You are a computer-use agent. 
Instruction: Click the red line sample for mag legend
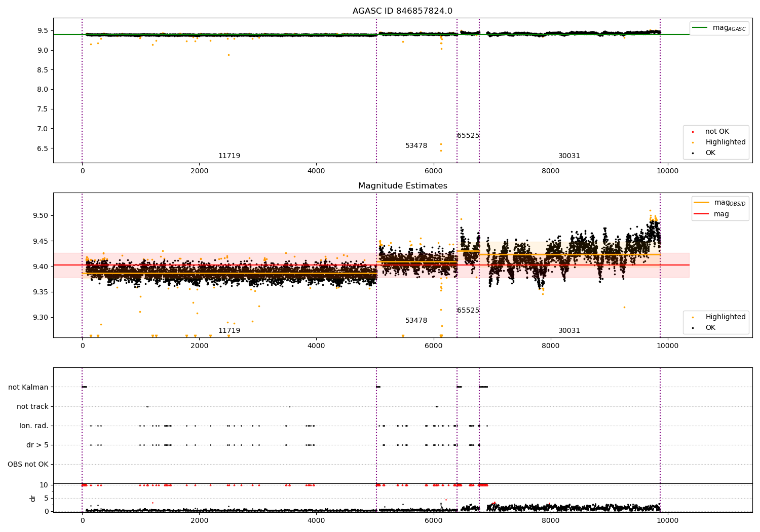pyautogui.click(x=701, y=214)
